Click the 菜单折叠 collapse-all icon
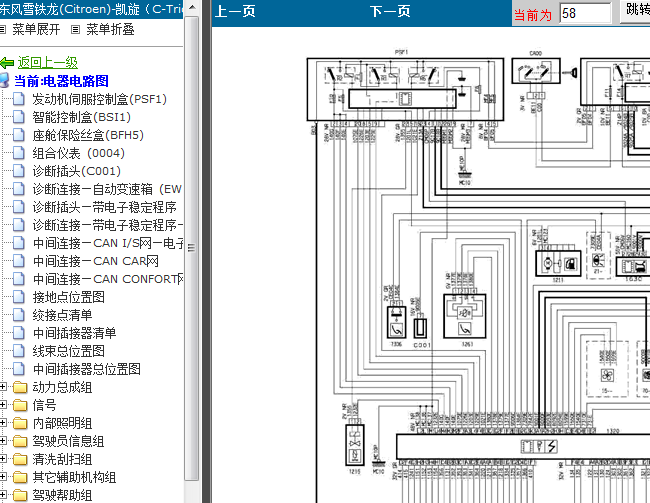This screenshot has width=650, height=503. point(75,29)
